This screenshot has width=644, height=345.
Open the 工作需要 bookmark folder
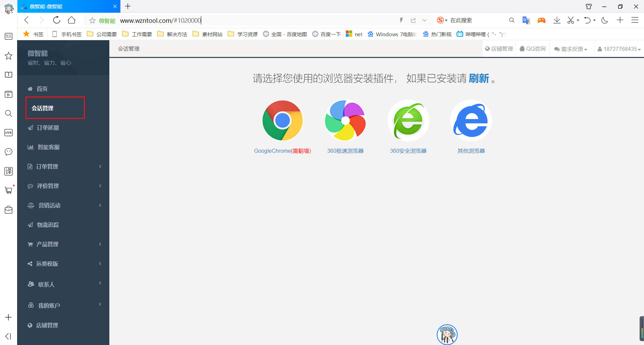[137, 34]
